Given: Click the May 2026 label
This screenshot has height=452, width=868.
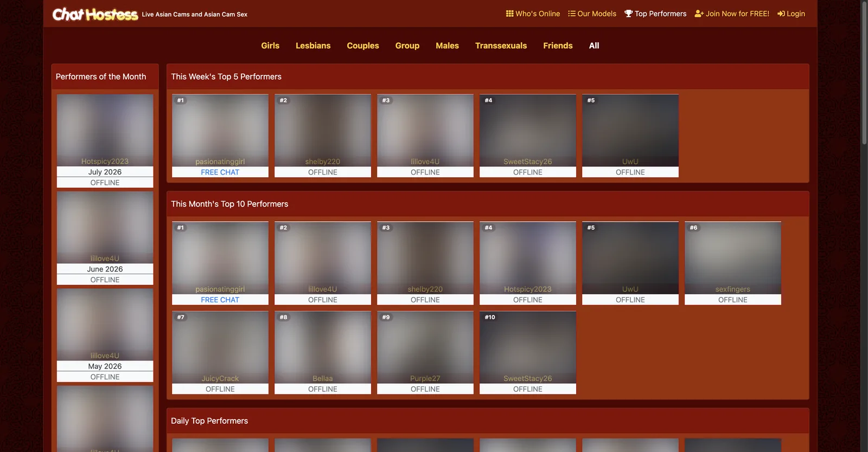Looking at the screenshot, I should tap(105, 366).
